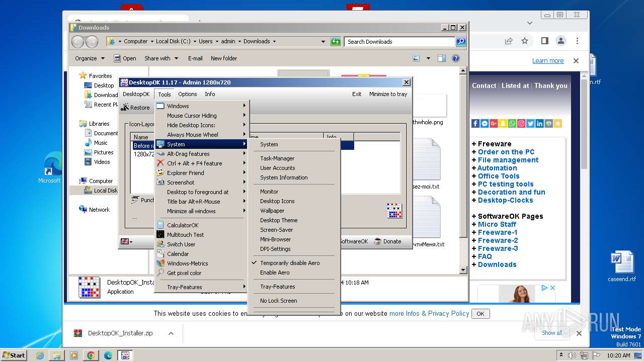
Task: Expand Minimize all windows submenu
Action: [202, 211]
